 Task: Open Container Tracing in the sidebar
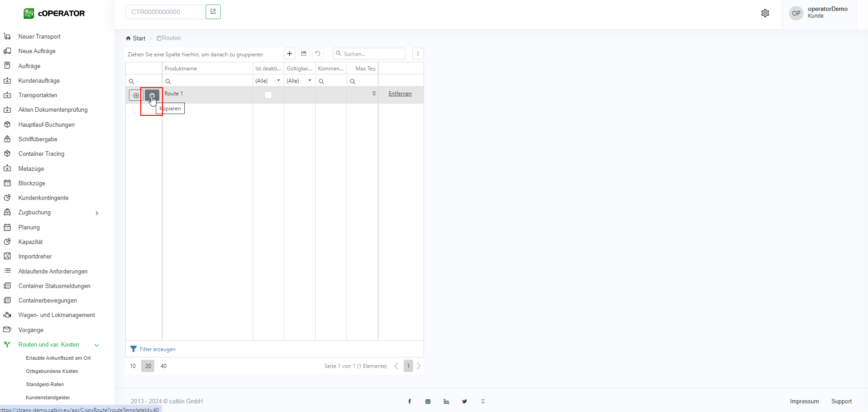click(41, 154)
